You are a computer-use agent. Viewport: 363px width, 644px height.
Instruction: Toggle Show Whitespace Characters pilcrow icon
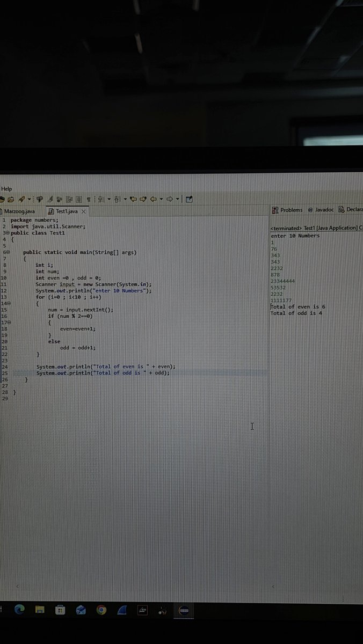[89, 199]
